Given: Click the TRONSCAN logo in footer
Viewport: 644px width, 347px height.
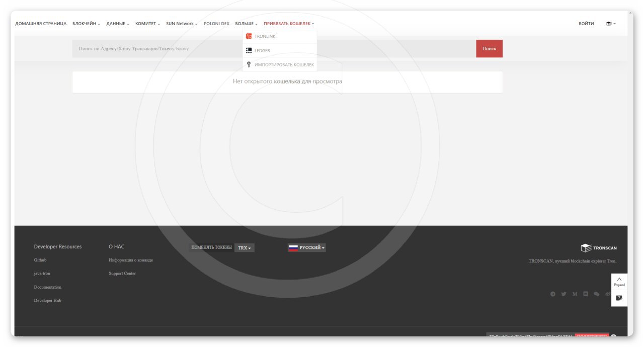Looking at the screenshot, I should pos(598,248).
